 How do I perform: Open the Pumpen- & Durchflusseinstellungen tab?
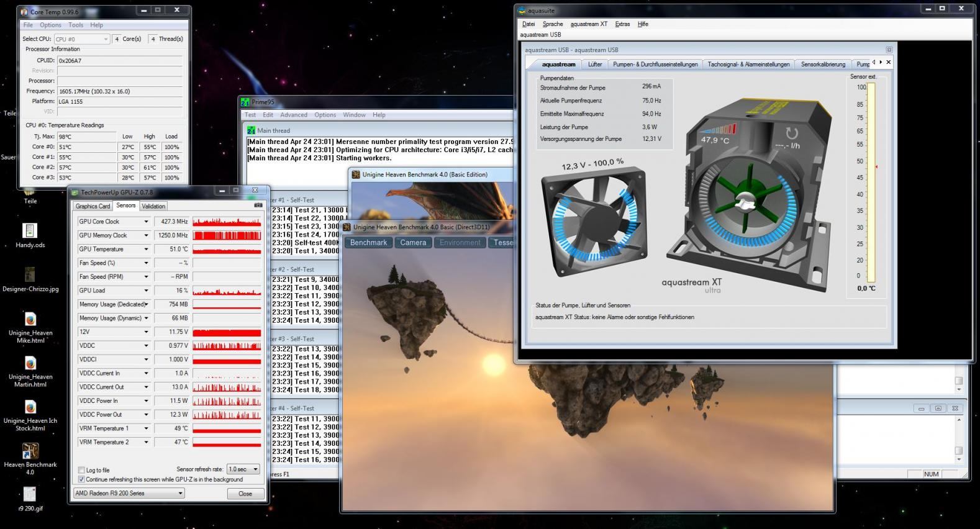click(655, 64)
